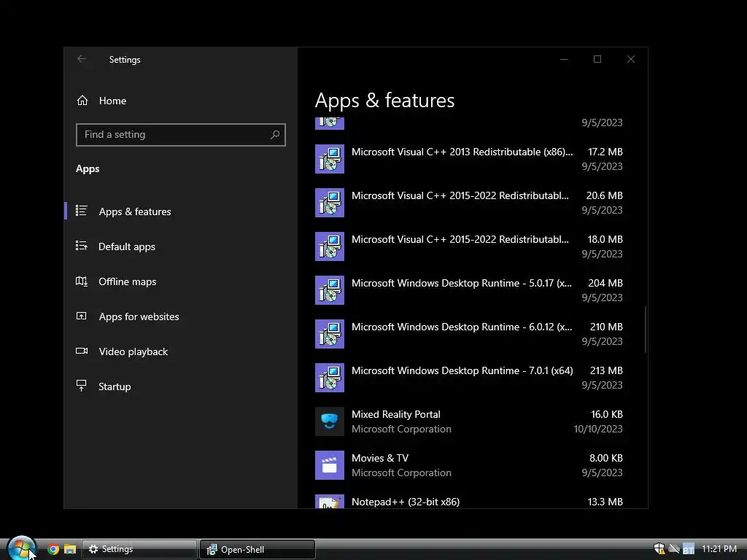Click the Apps category label in sidebar

[x=88, y=168]
